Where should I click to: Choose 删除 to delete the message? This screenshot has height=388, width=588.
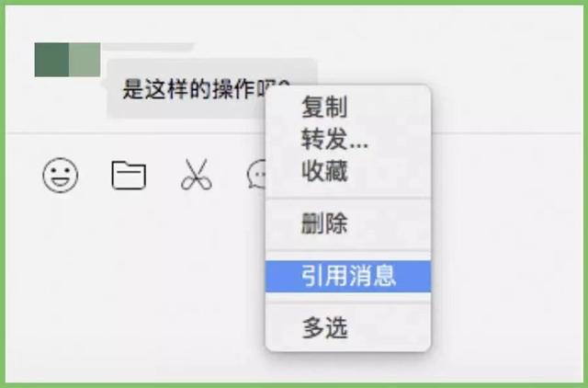click(324, 223)
